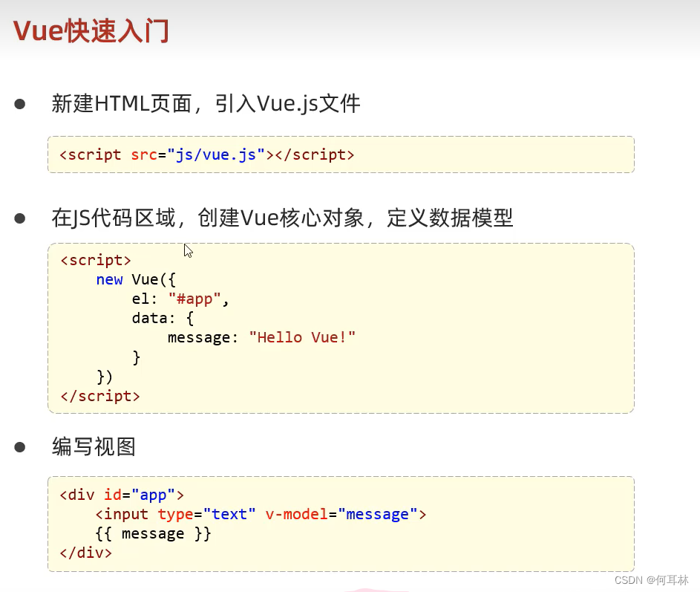Screen dimensions: 700x592
Task: Select the 'new Vue({' code line
Action: click(x=134, y=279)
